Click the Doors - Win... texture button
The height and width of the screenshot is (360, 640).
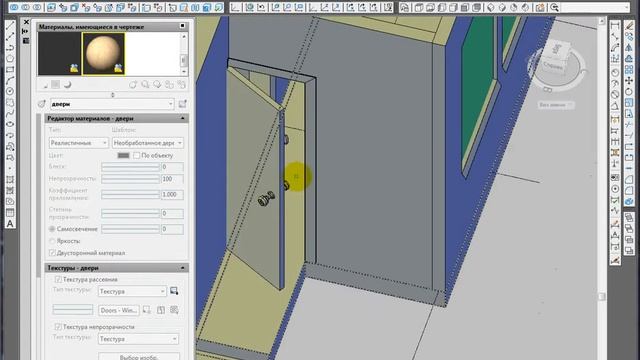coord(119,311)
